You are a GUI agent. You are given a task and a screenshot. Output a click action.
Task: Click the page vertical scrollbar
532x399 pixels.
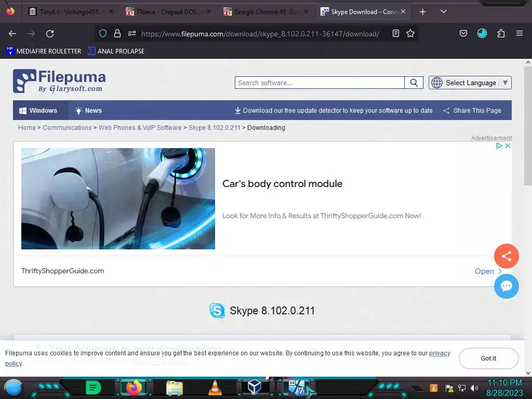[x=528, y=126]
